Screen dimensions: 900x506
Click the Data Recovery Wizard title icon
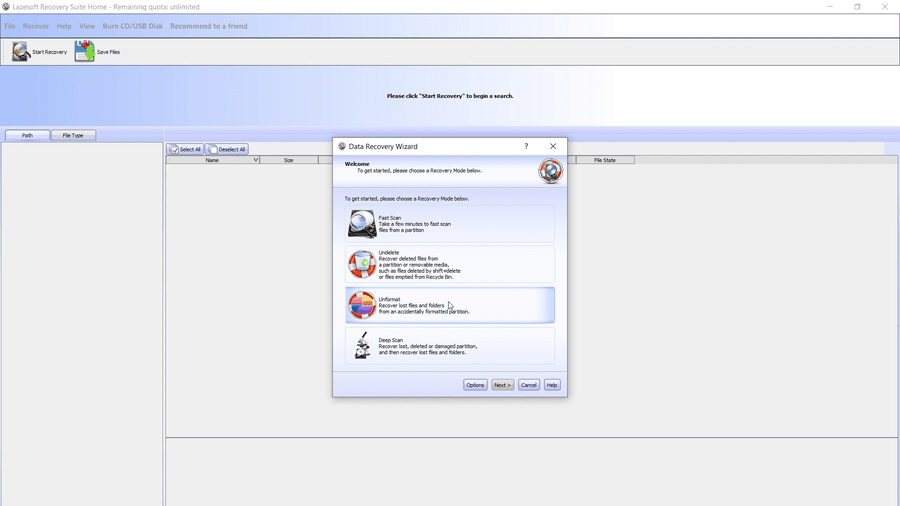(342, 146)
